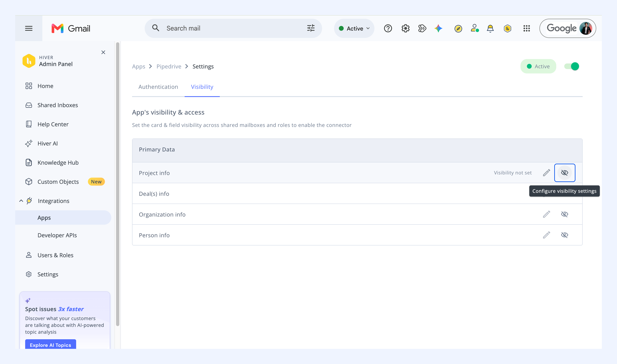Click the admin sidebar scrollbar
Viewport: 617px width, 364px height.
pyautogui.click(x=118, y=184)
